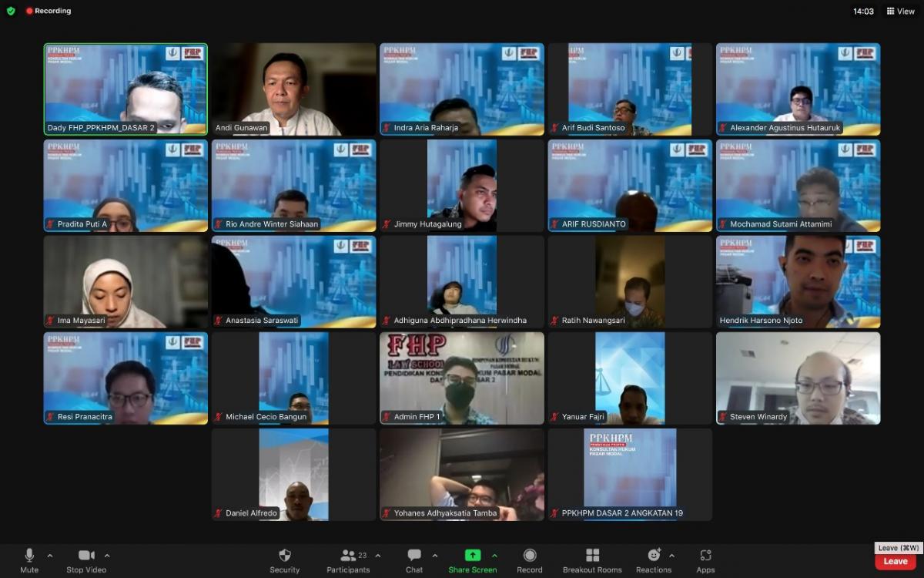The width and height of the screenshot is (924, 578).
Task: Open the Security shield icon
Action: click(284, 556)
